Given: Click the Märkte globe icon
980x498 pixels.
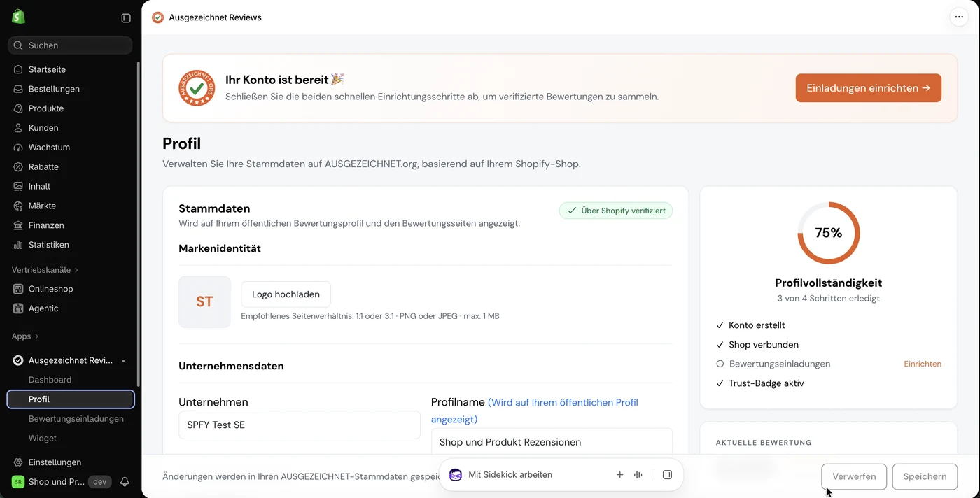Looking at the screenshot, I should 18,206.
